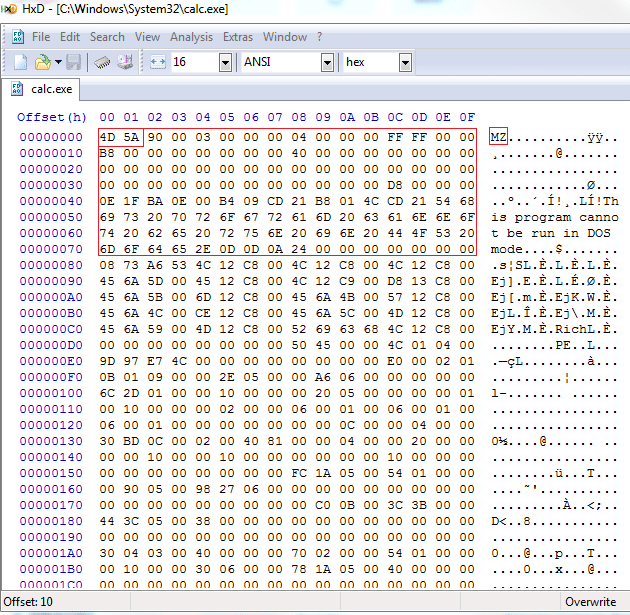Click 'mode....$.......' decoded text
The image size is (630, 615).
coord(554,249)
